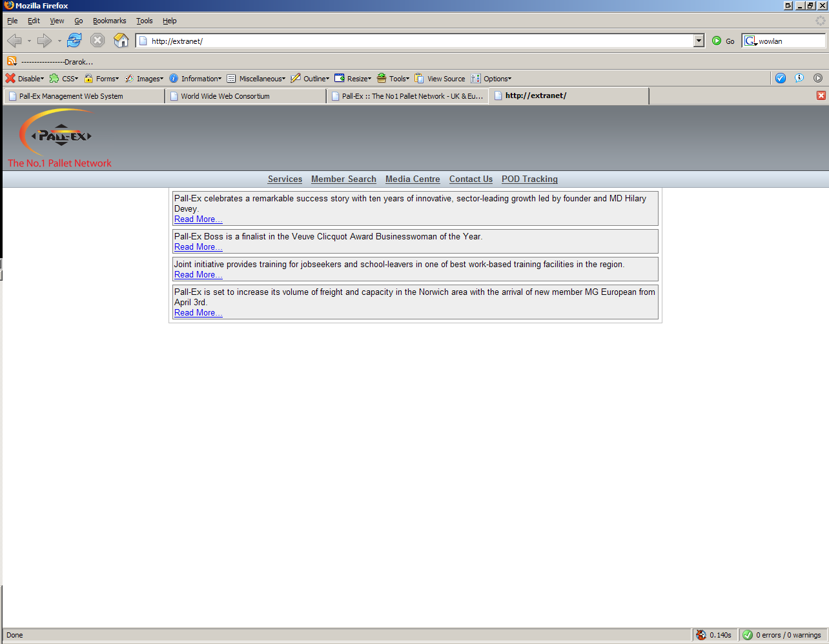This screenshot has height=644, width=829.
Task: Open the Web Developer Images menu
Action: pyautogui.click(x=144, y=79)
